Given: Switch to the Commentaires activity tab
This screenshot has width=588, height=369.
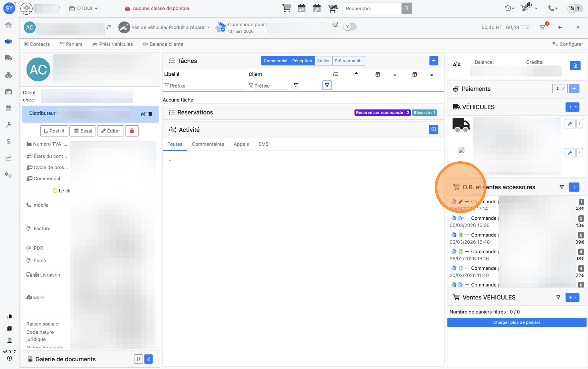Looking at the screenshot, I should [208, 144].
